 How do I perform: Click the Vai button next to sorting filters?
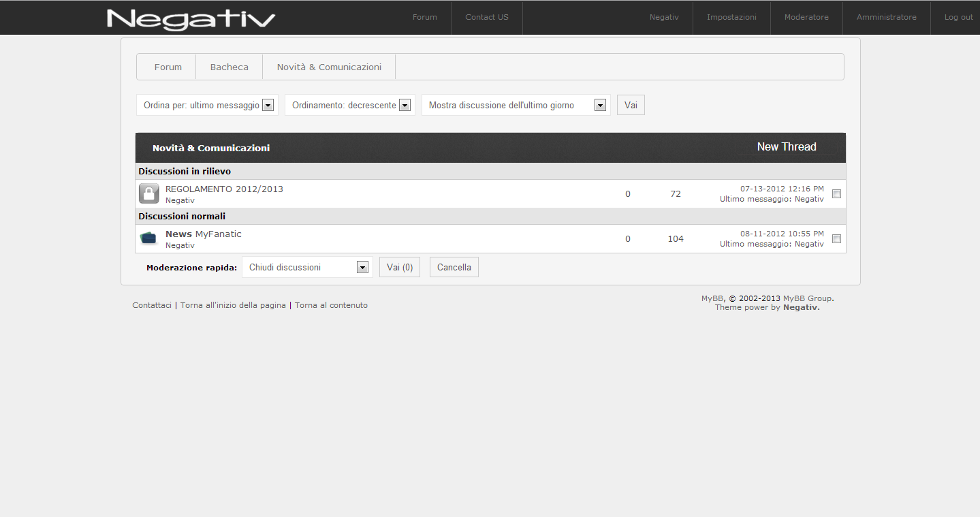point(631,105)
